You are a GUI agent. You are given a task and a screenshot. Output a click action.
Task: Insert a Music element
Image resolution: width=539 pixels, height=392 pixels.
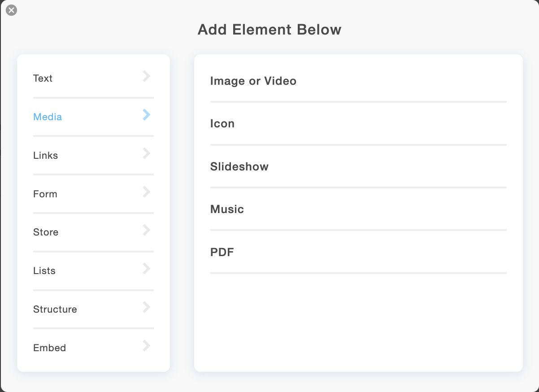(x=227, y=209)
